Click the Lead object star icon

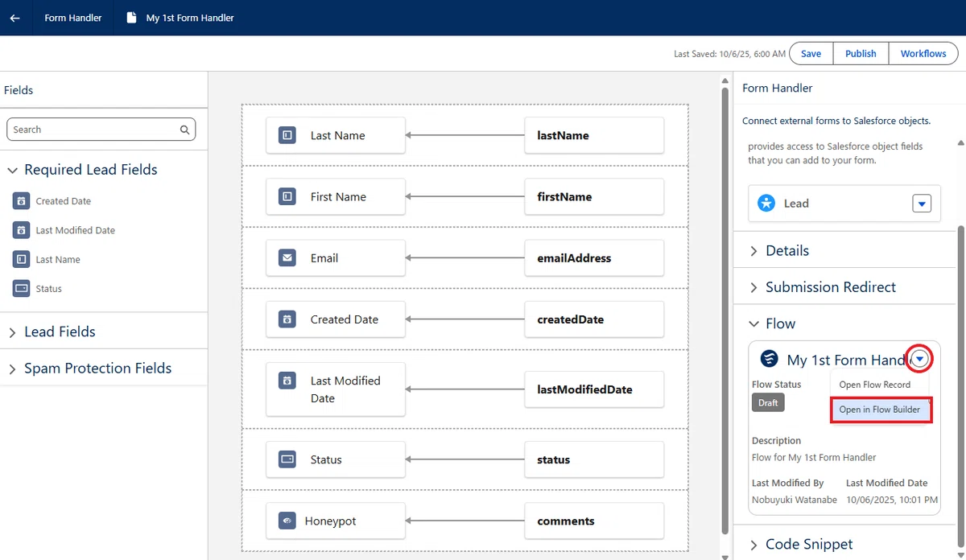click(767, 204)
